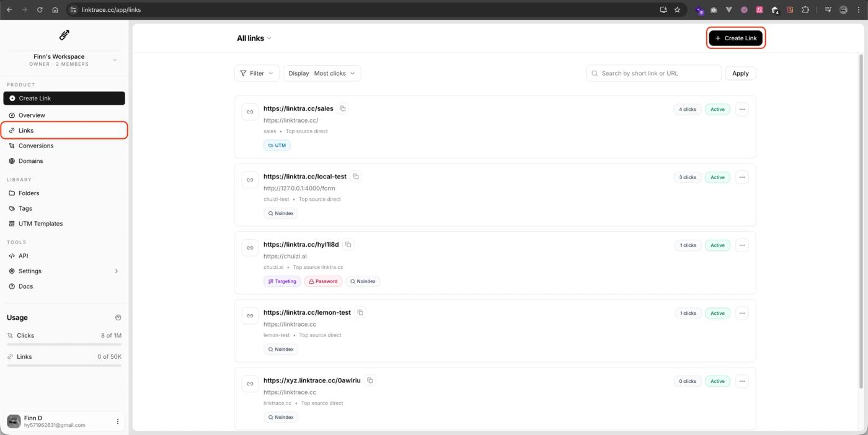Copy the linktra.cc/local-test short link
868x435 pixels.
(x=356, y=177)
